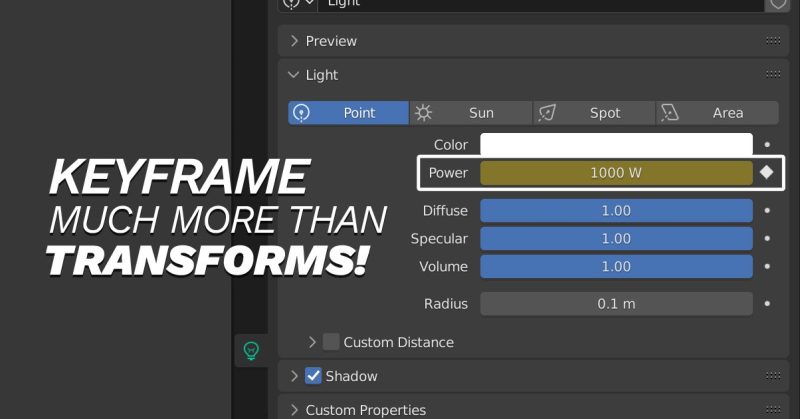Image resolution: width=800 pixels, height=419 pixels.
Task: Switch light type to Area
Action: click(x=716, y=113)
